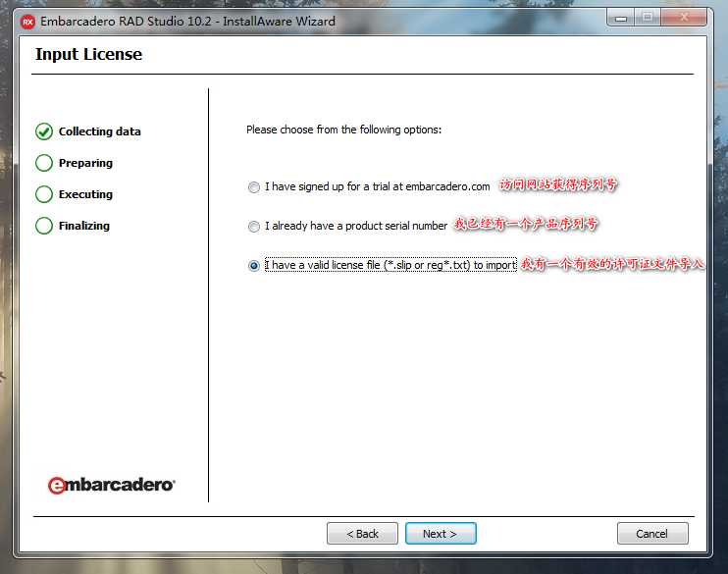
Task: Cancel the RAD Studio installation
Action: coord(652,534)
